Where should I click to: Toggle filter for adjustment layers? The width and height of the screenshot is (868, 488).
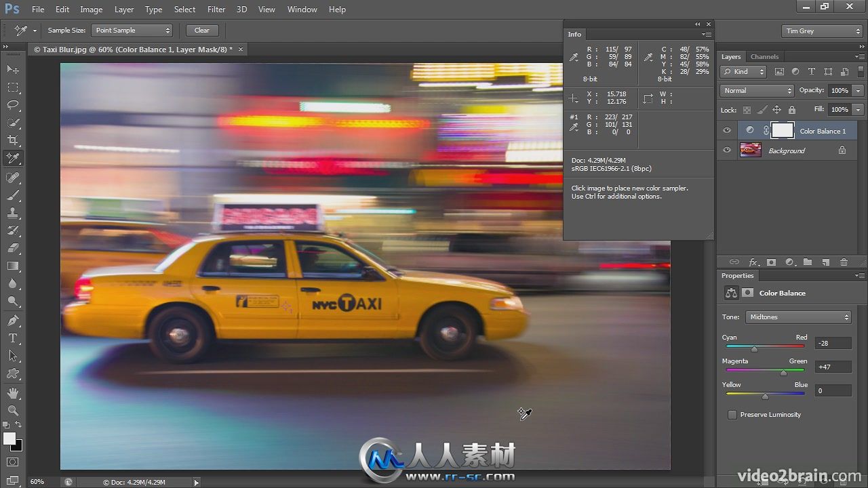click(x=795, y=71)
